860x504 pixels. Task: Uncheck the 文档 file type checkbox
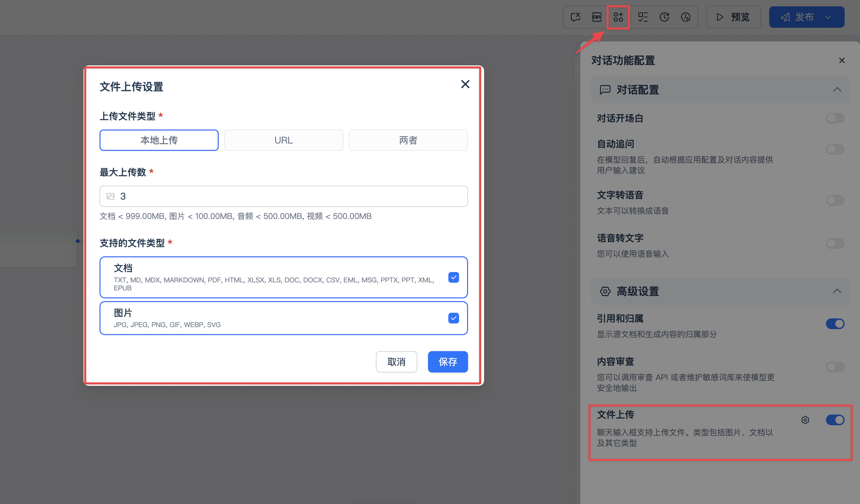click(x=454, y=277)
